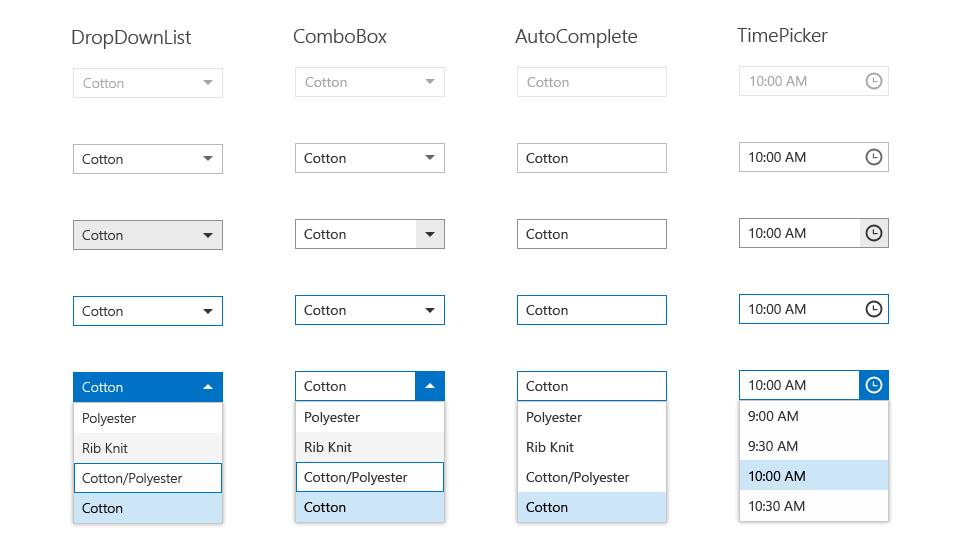Click the disabled AutoComplete Cotton field

(x=592, y=82)
